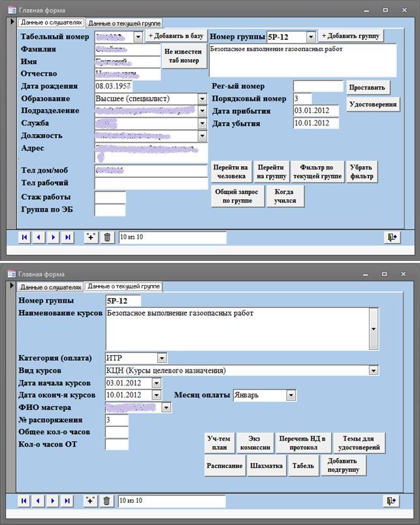Click № распоряжения field

117,420
